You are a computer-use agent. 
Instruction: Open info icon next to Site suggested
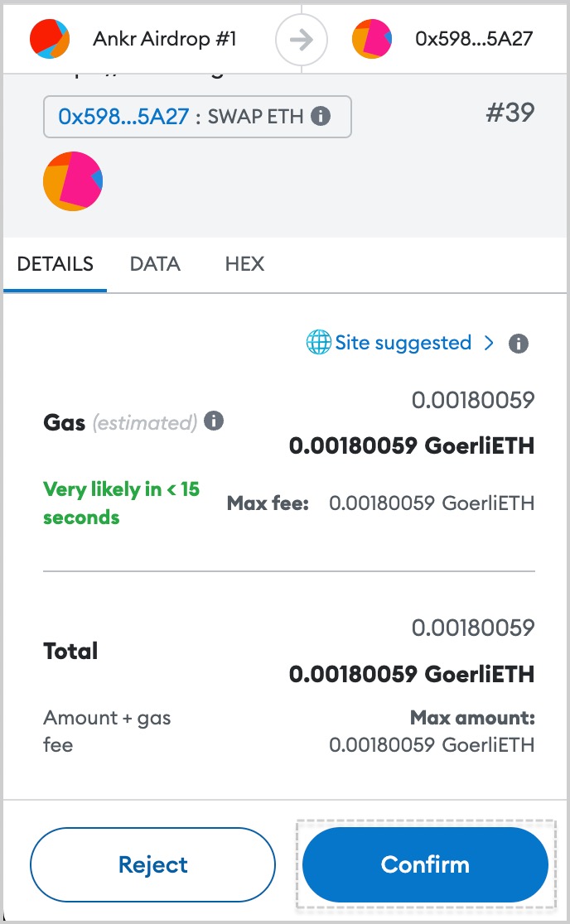518,343
